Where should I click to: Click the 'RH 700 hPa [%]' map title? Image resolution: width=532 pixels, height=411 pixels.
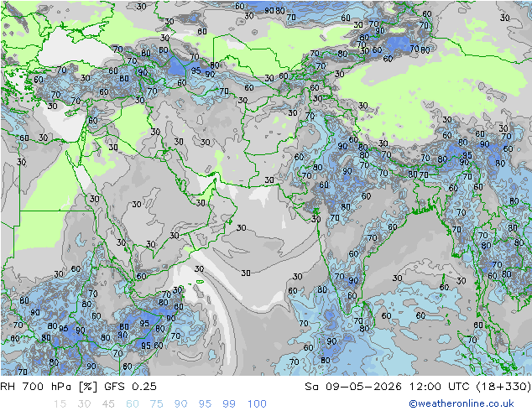(x=49, y=387)
